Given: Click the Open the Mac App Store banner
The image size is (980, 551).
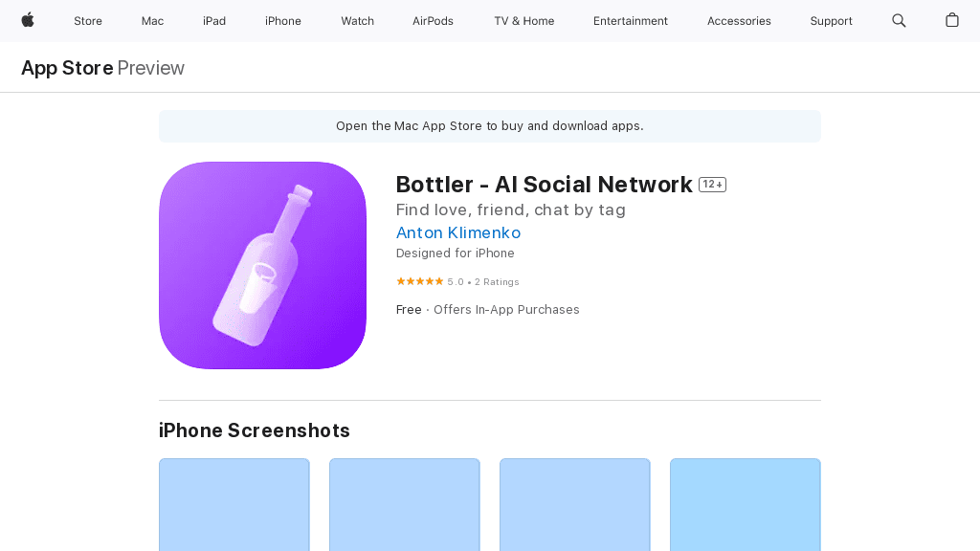Looking at the screenshot, I should click(x=489, y=125).
